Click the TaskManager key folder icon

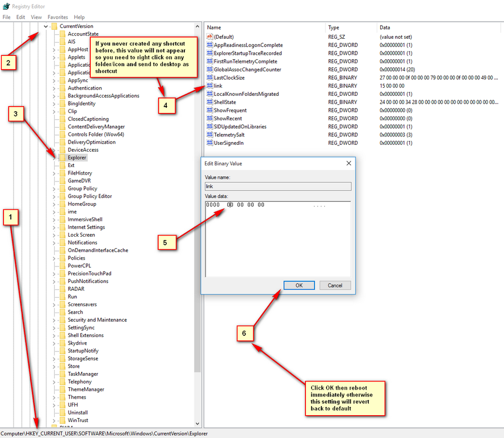62,374
